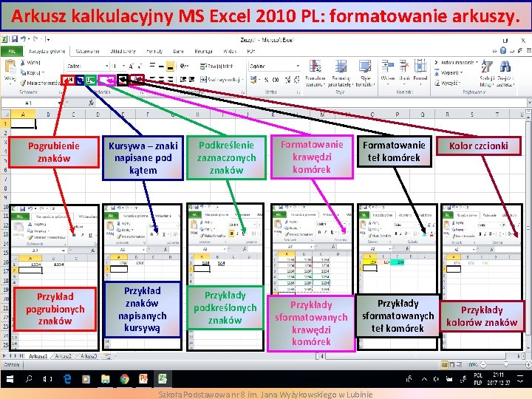The height and width of the screenshot is (399, 532).
Task: Toggle Italic formatting in the Czcionka group
Action: [80, 80]
